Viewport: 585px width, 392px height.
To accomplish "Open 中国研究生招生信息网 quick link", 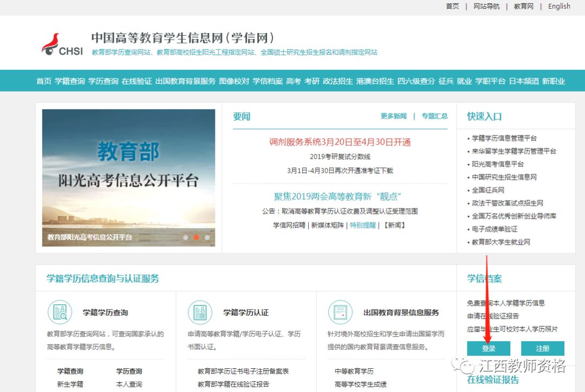I will (x=504, y=177).
